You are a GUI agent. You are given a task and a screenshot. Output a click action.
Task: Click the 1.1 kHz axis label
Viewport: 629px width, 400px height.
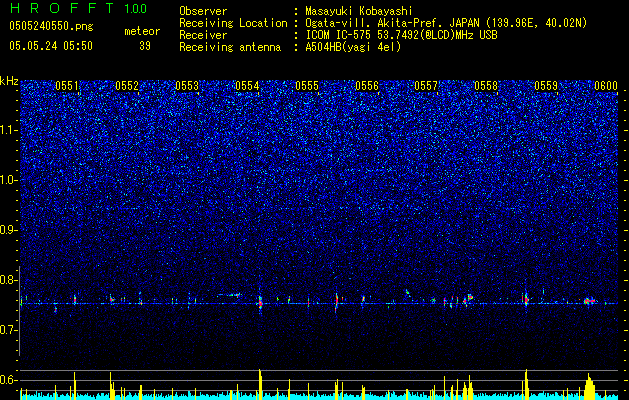tap(9, 130)
